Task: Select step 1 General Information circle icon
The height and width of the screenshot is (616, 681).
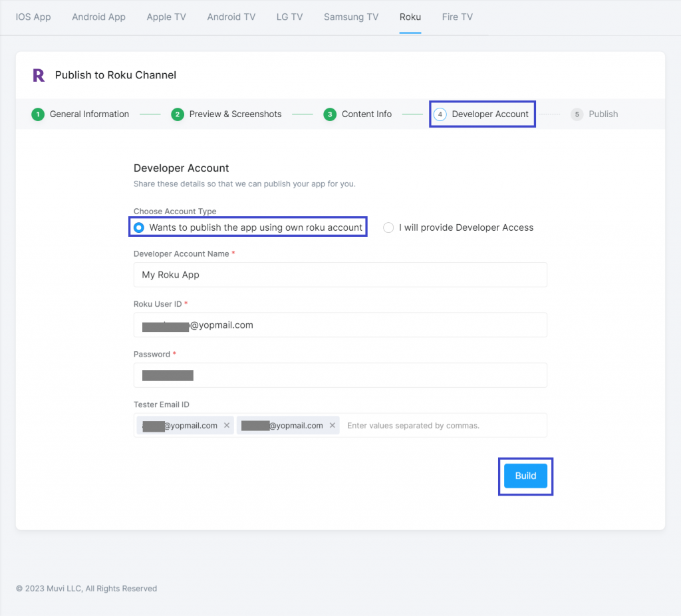Action: click(x=38, y=114)
